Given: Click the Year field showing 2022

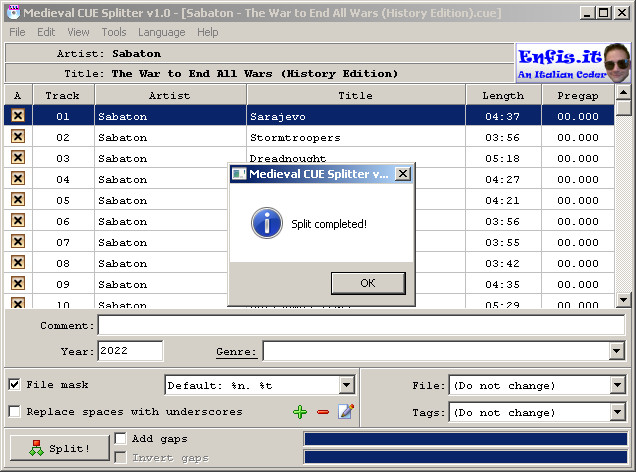Looking at the screenshot, I should click(x=130, y=351).
